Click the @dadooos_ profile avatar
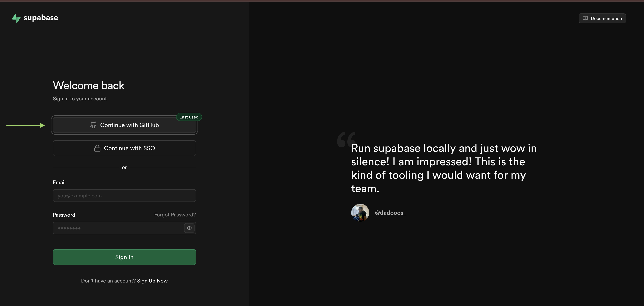 click(x=360, y=212)
